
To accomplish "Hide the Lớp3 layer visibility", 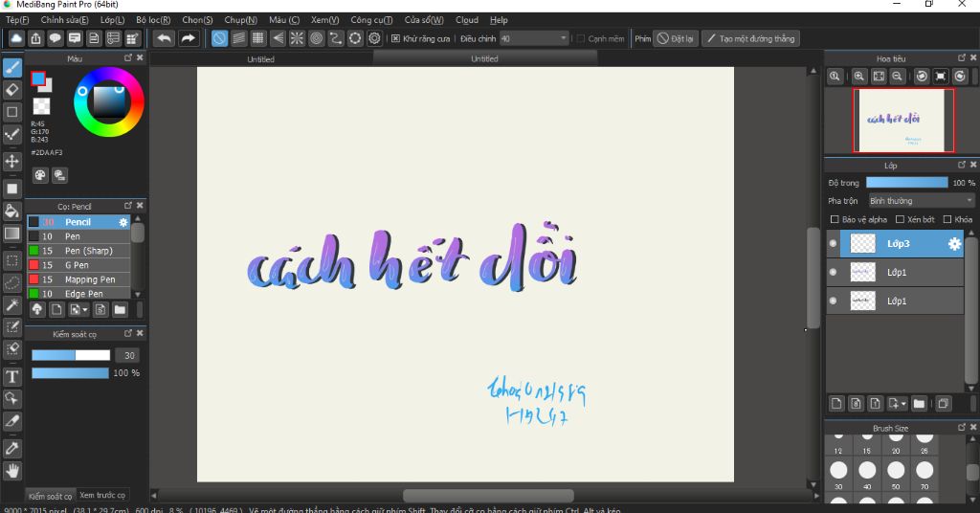I will [833, 244].
